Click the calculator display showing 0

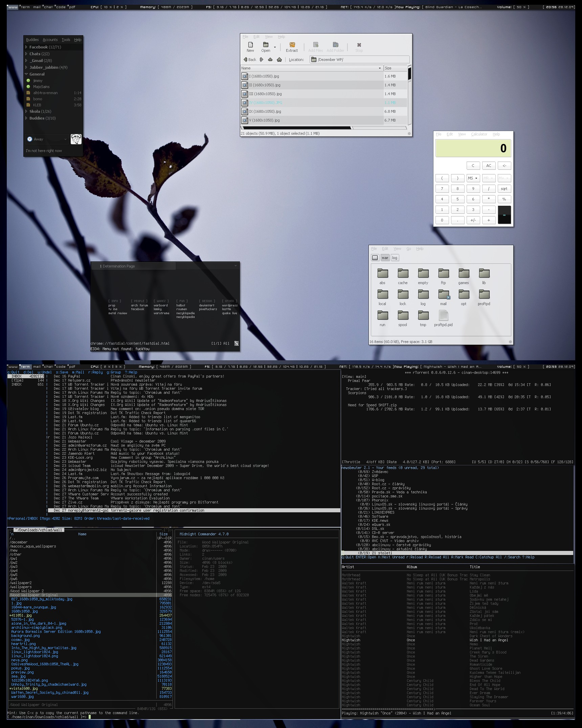(x=473, y=148)
